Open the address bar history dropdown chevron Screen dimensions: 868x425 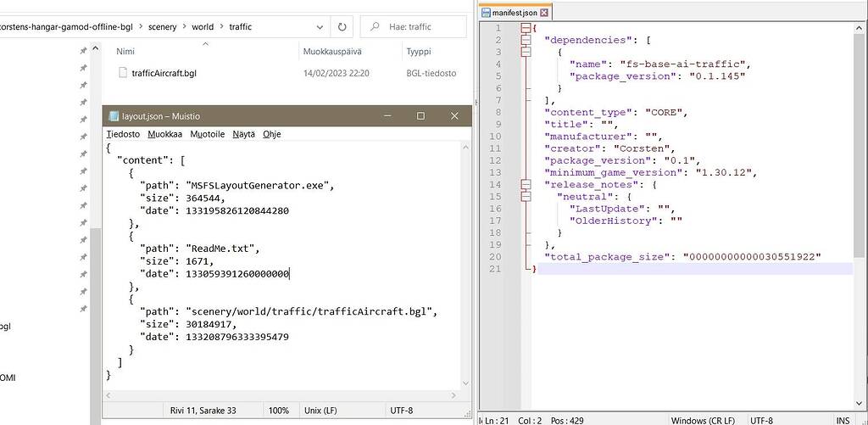(315, 26)
